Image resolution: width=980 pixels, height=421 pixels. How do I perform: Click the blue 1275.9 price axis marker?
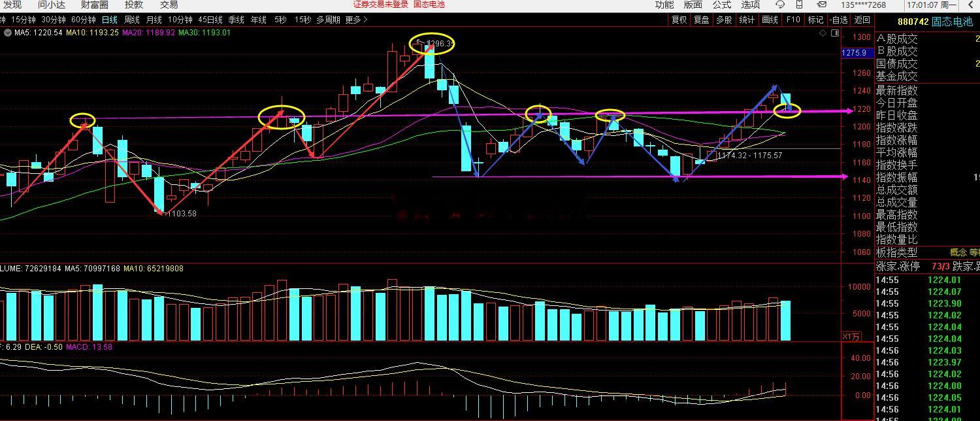855,53
